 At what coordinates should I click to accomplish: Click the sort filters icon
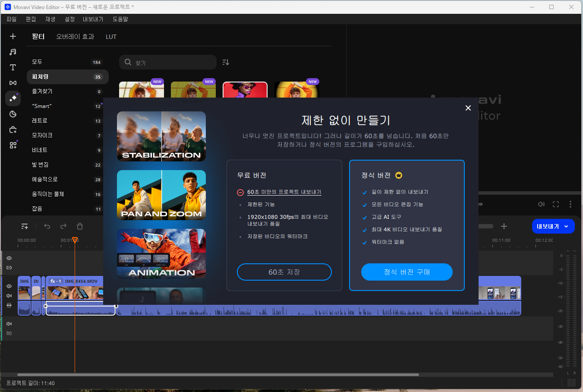coord(226,62)
